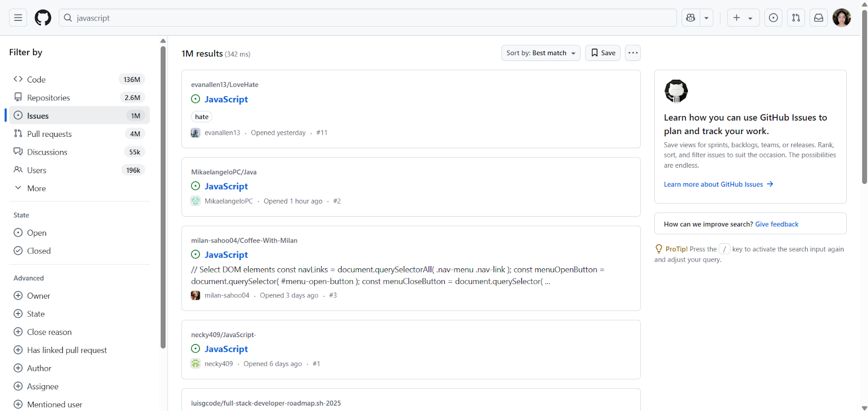The image size is (868, 411).
Task: Open the notifications inbox icon
Action: click(x=819, y=18)
